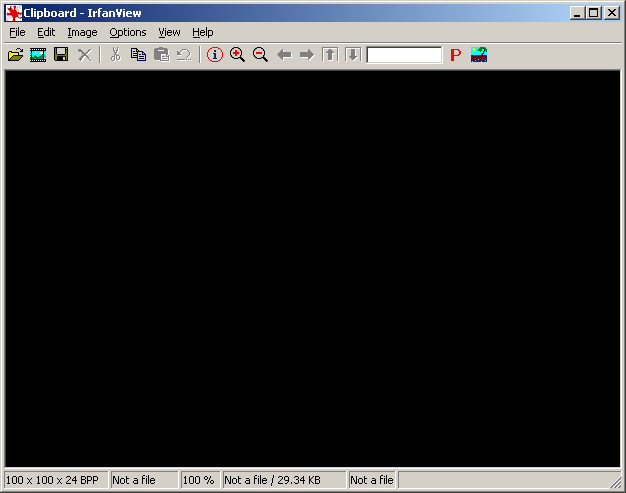
Task: Open the Options menu
Action: click(x=128, y=32)
